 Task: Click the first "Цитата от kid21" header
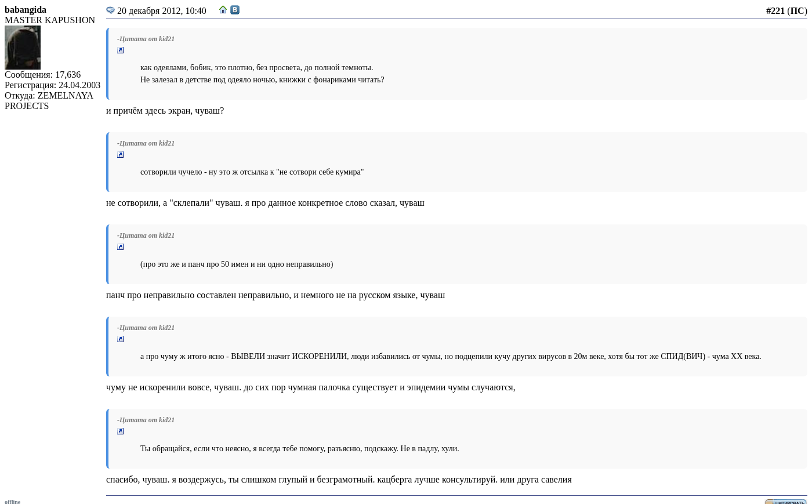click(x=146, y=39)
